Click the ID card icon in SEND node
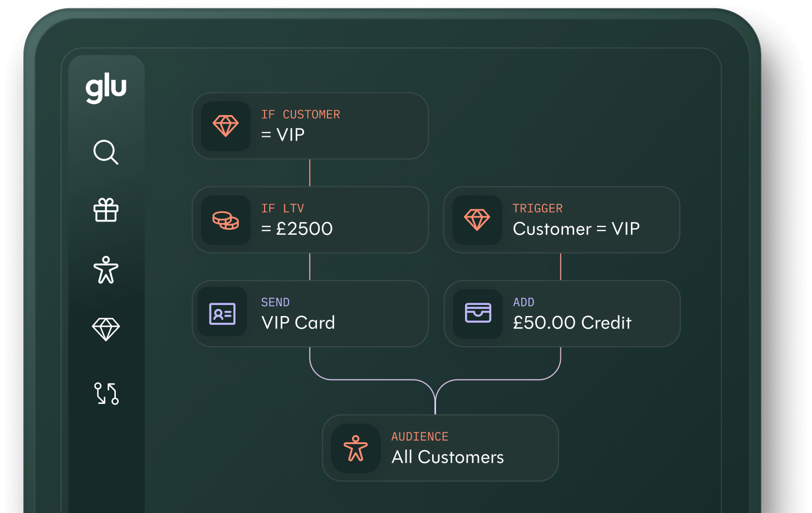This screenshot has height=513, width=812. pyautogui.click(x=222, y=314)
